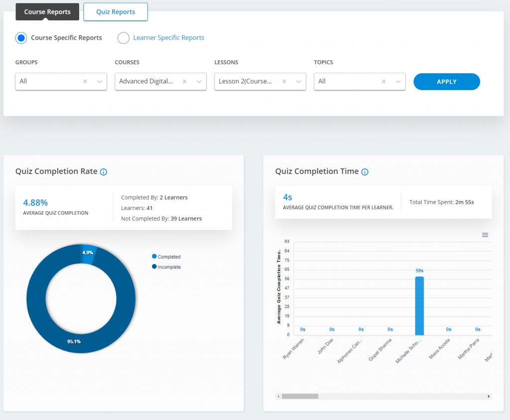
Task: Switch to Course Reports tab
Action: tap(47, 12)
